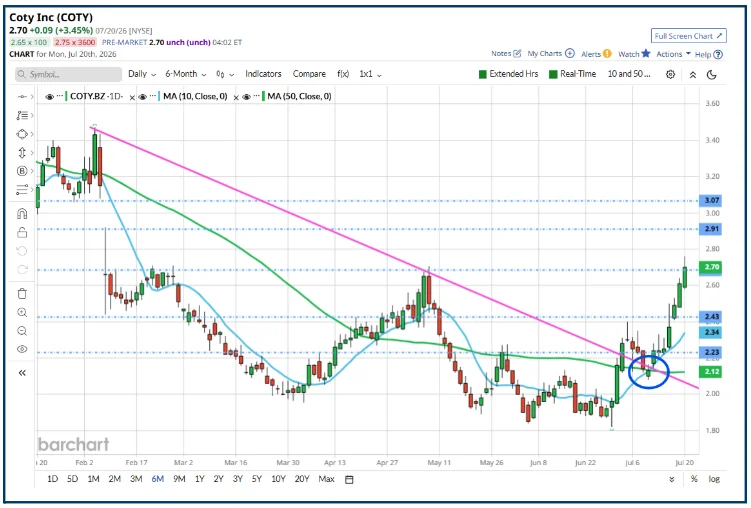
Task: Click the Watch link
Action: tap(628, 54)
